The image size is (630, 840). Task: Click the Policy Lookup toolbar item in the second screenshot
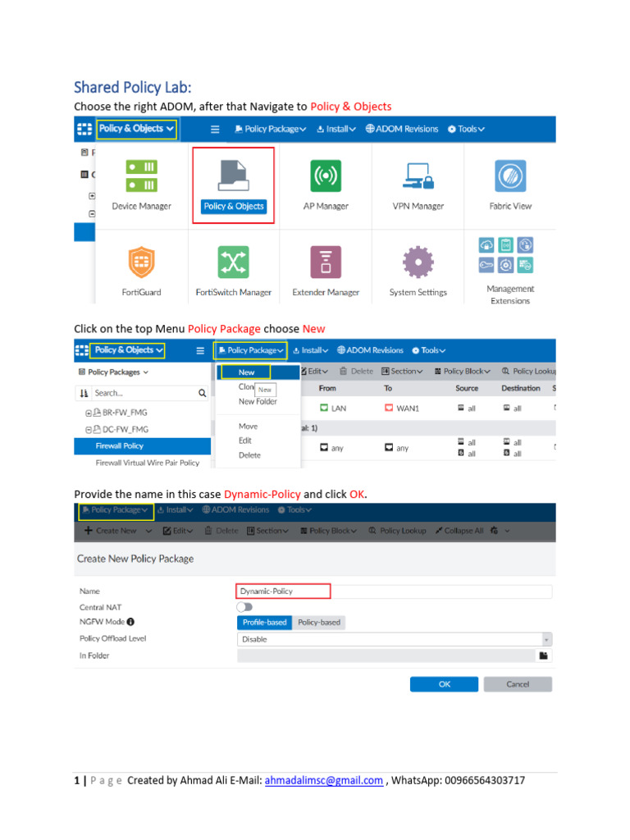tap(529, 372)
